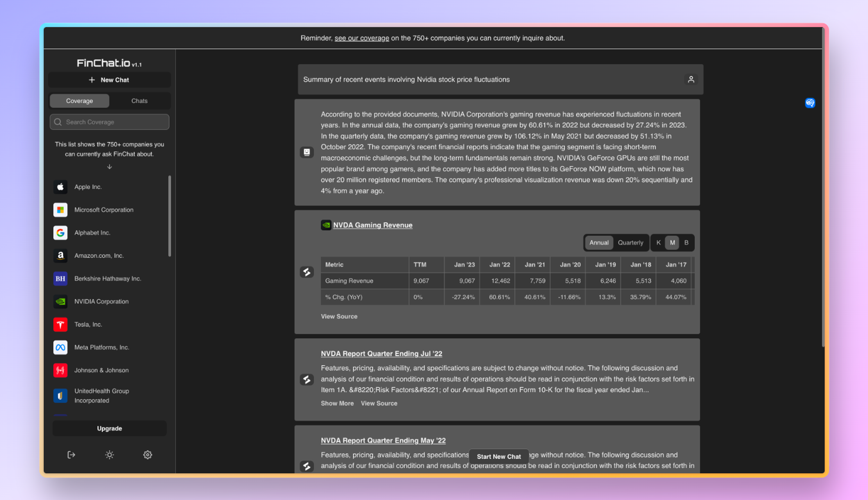Click the Jan '17 column header
This screenshot has width=868, height=500.
click(673, 265)
